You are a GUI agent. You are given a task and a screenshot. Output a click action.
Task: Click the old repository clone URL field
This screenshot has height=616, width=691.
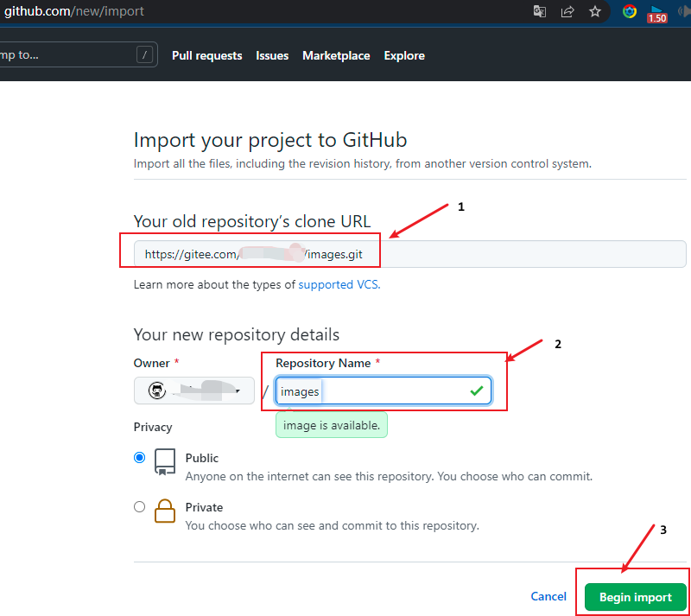tap(409, 254)
